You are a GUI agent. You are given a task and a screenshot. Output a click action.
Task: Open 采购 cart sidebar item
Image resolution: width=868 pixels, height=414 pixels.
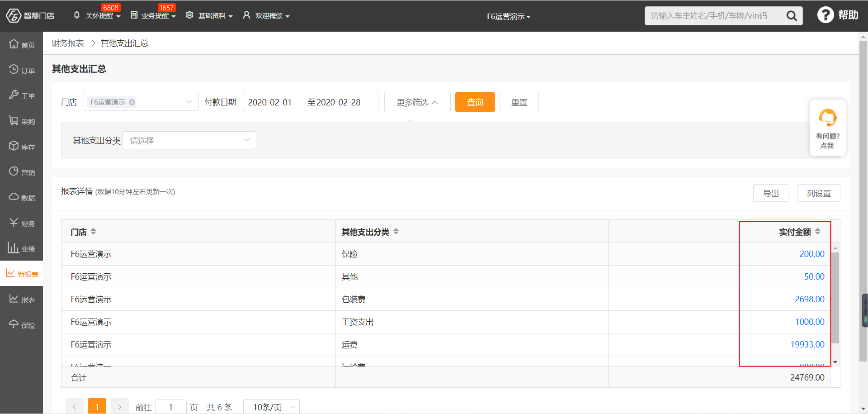22,121
